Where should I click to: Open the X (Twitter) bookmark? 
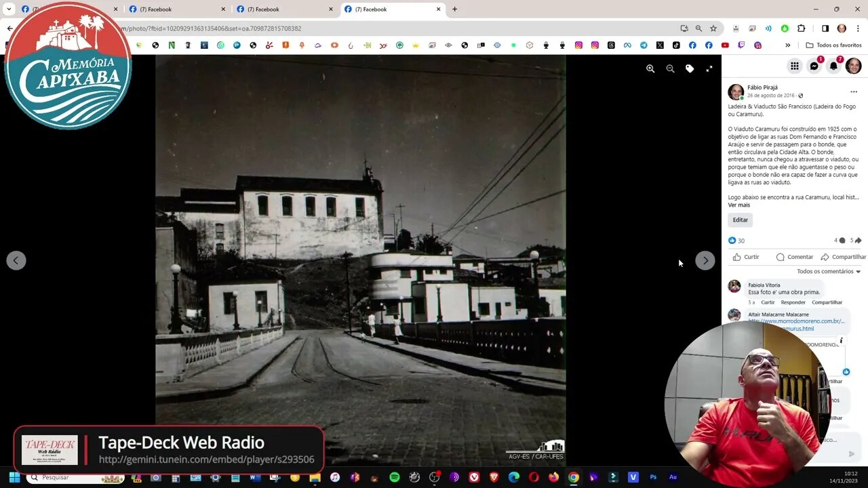(660, 45)
